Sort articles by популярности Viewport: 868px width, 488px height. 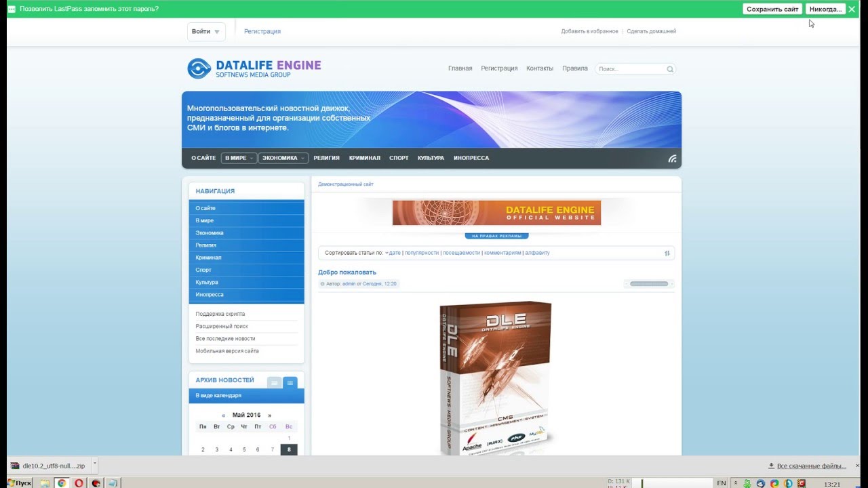point(422,253)
